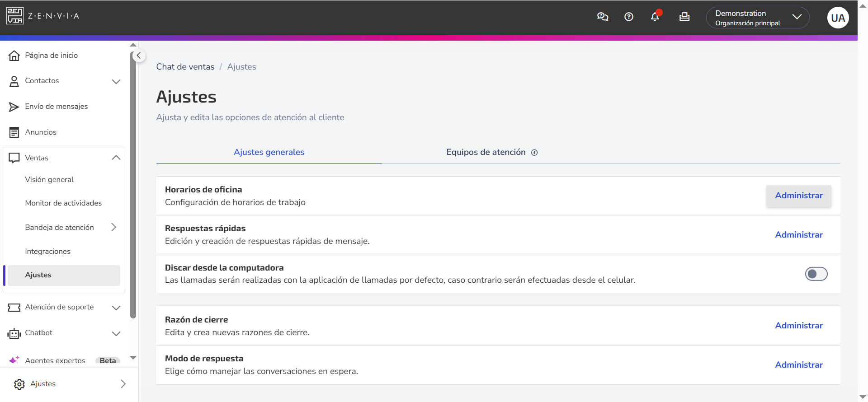Collapse the sidebar with the arrow button
This screenshot has height=402, width=868.
point(139,56)
